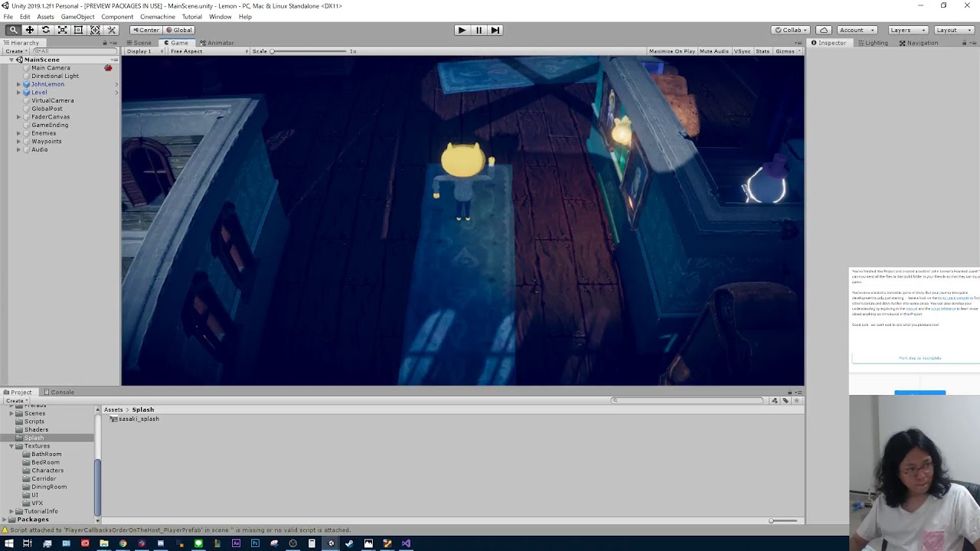Select the sasaki_splash asset
Image resolution: width=980 pixels, height=551 pixels.
pos(135,419)
